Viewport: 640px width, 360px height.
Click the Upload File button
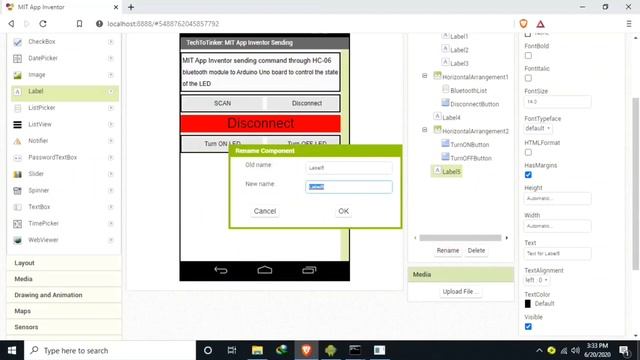point(460,291)
